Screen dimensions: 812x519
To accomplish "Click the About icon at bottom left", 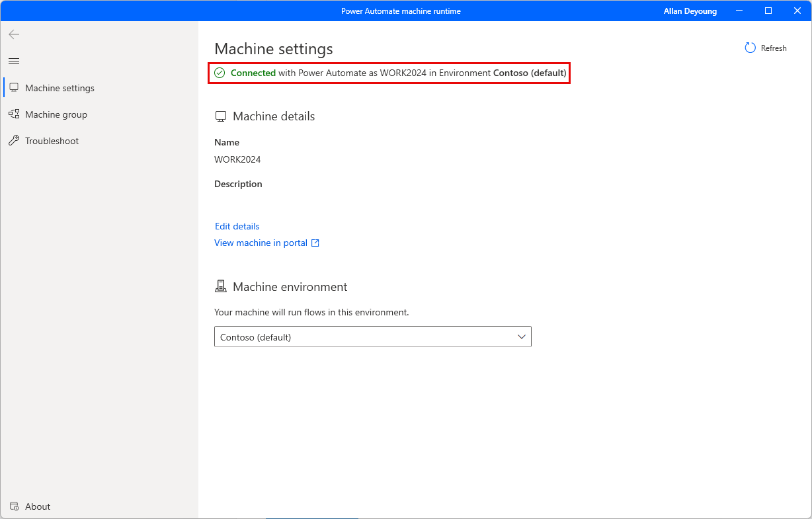I will [14, 506].
